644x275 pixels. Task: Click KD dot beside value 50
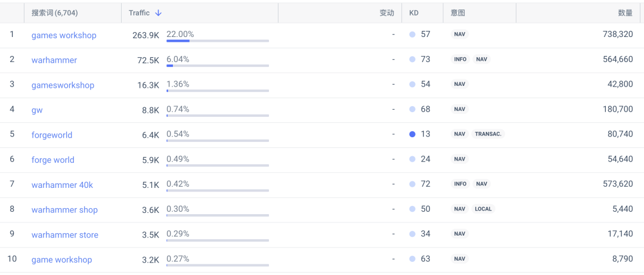413,209
